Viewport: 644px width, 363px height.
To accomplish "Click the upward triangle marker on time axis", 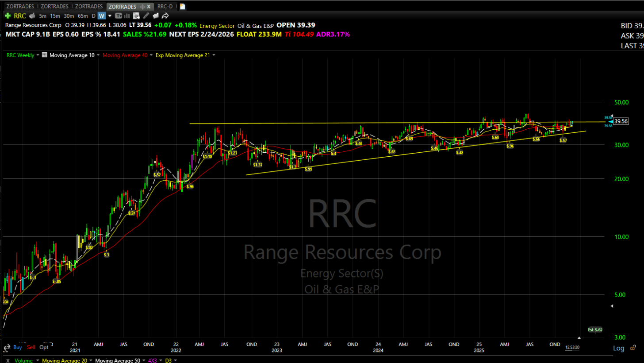I will tap(579, 338).
